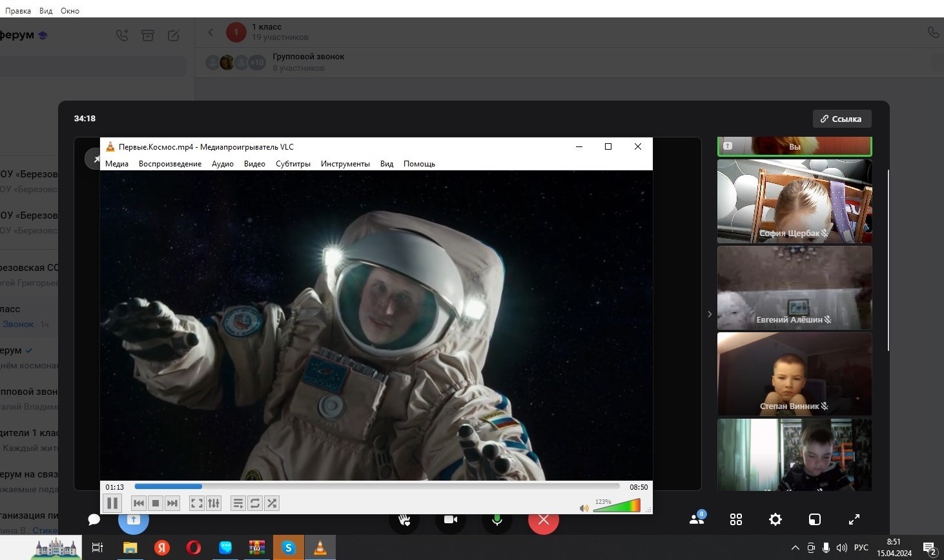Screen dimensions: 944x560
Task: End the call with red button
Action: point(544,520)
